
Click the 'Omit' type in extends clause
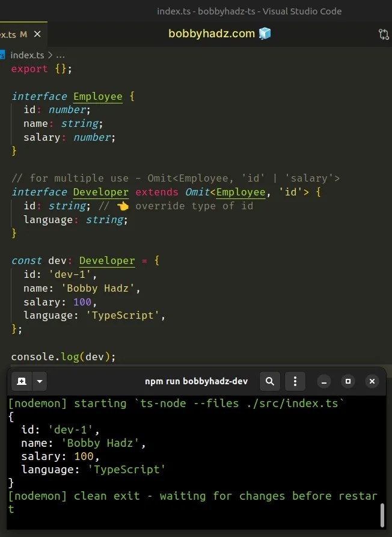tap(198, 192)
